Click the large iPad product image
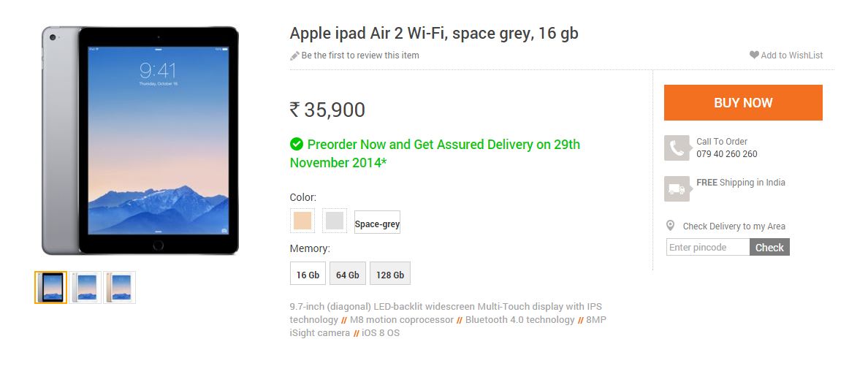868x366 pixels. coord(140,140)
